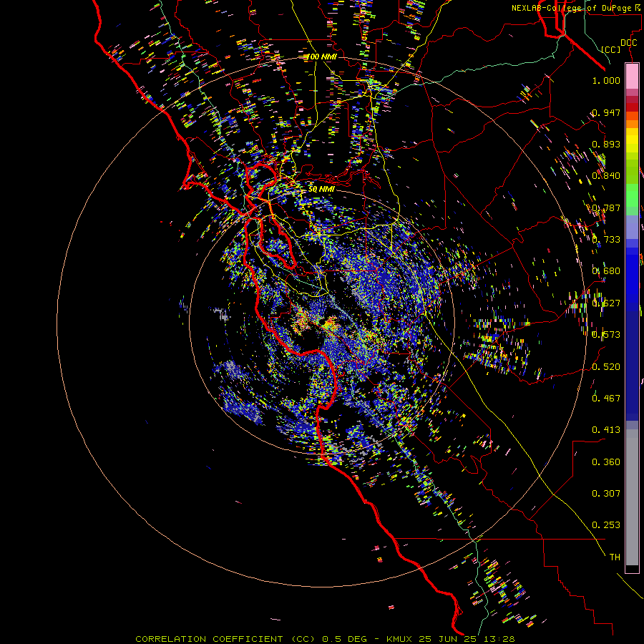This screenshot has width=644, height=644.
Task: Pick the orange segment of the color bar
Action: click(632, 124)
